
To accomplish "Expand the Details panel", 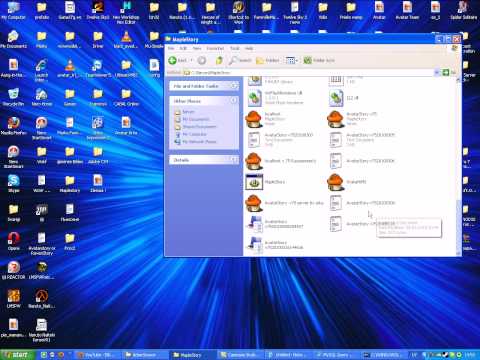I will click(234, 160).
